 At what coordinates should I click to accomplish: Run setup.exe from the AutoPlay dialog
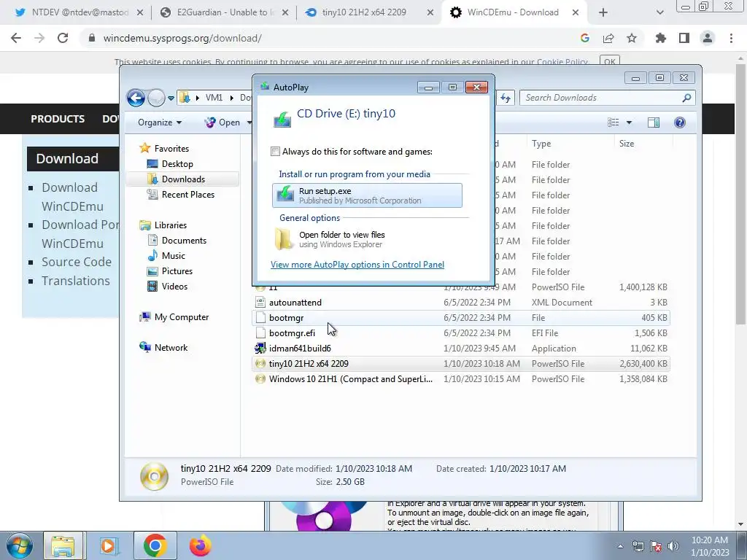[x=367, y=195]
